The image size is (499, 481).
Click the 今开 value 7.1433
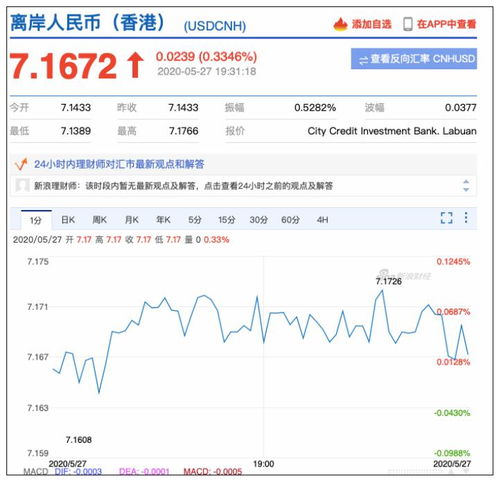tap(76, 108)
